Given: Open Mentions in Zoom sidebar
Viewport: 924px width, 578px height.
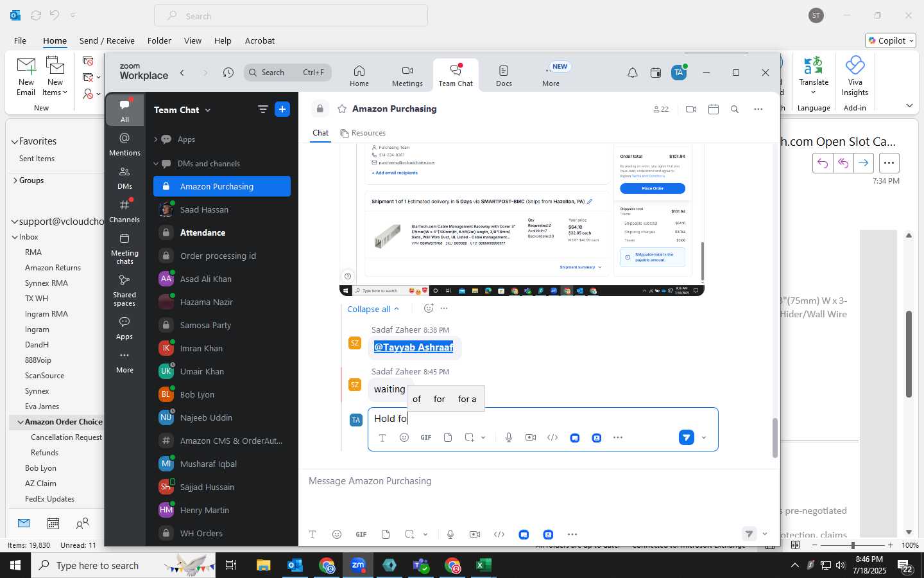Looking at the screenshot, I should coord(124,144).
